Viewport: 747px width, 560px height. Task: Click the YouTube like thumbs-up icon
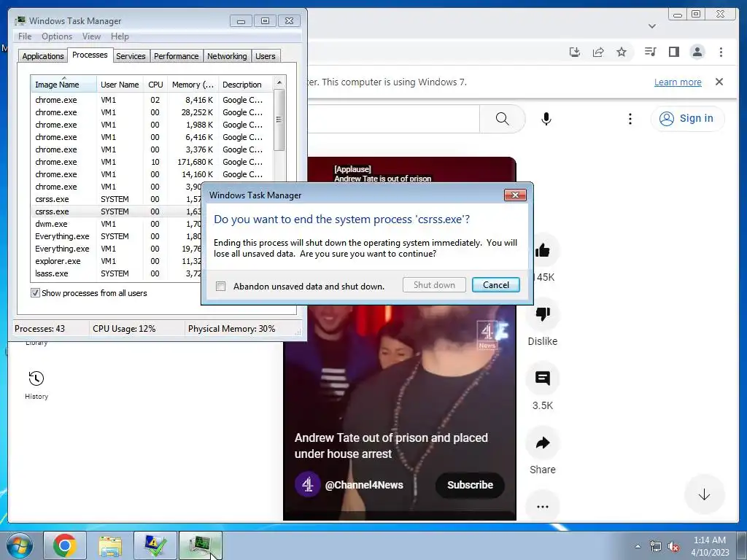tap(543, 250)
